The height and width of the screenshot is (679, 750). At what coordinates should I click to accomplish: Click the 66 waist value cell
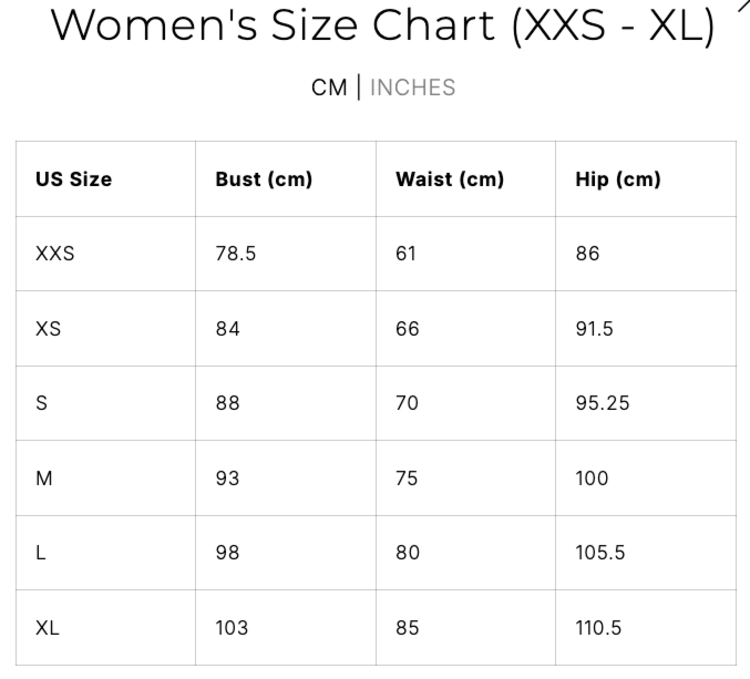pyautogui.click(x=407, y=329)
